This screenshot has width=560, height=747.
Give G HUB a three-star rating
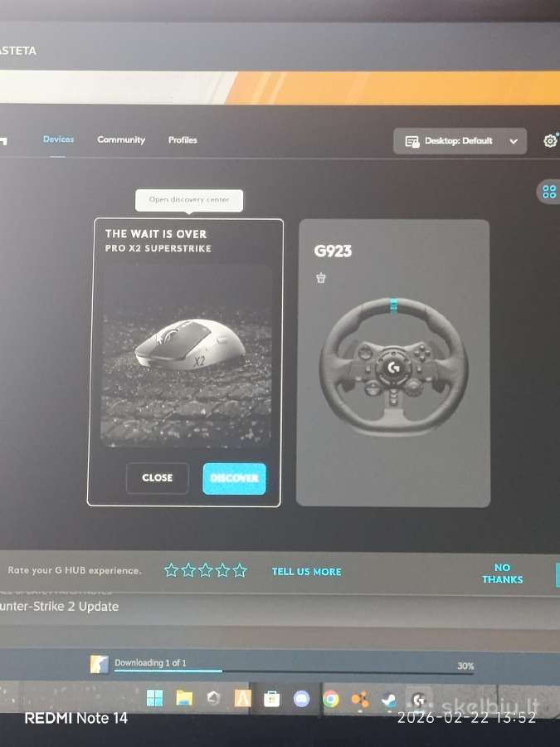[x=205, y=569]
